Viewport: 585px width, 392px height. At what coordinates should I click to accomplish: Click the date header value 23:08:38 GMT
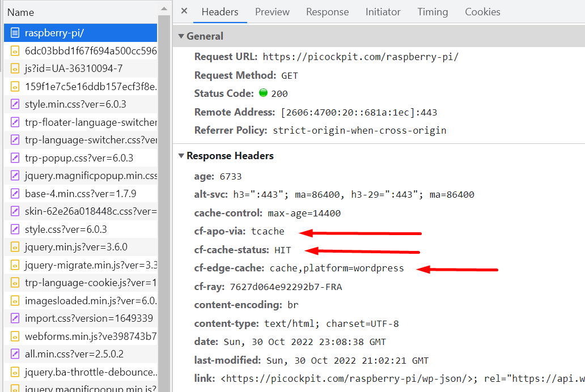click(x=305, y=342)
